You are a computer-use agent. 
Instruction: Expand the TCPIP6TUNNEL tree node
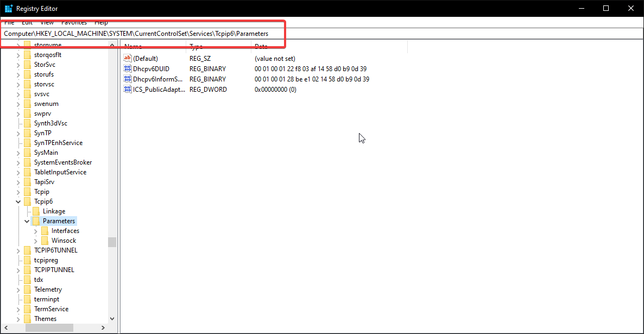[18, 250]
